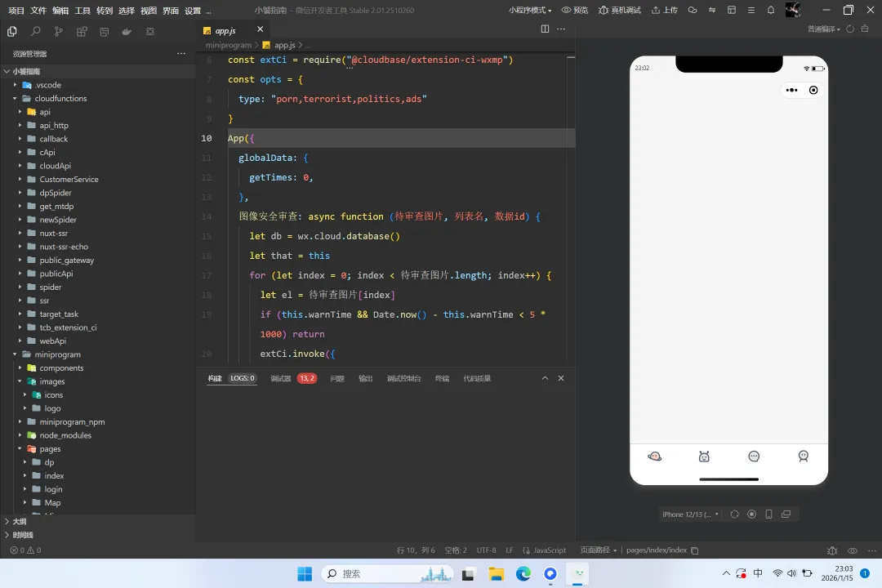Open the 小程序模式 mode dropdown

pos(530,10)
